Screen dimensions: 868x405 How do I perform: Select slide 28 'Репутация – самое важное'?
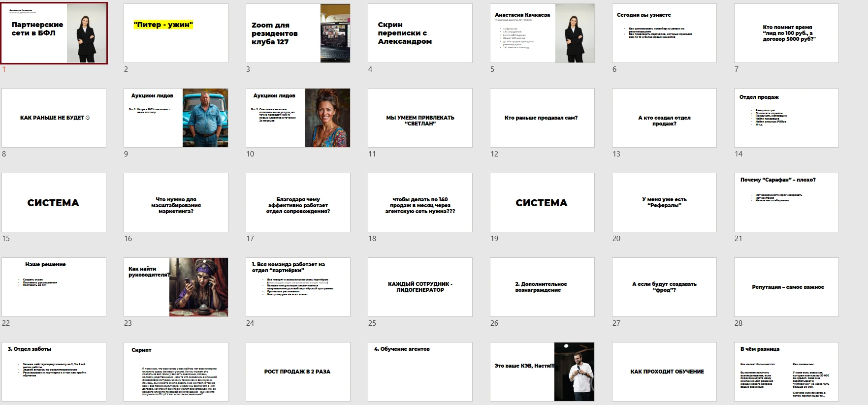tap(786, 287)
